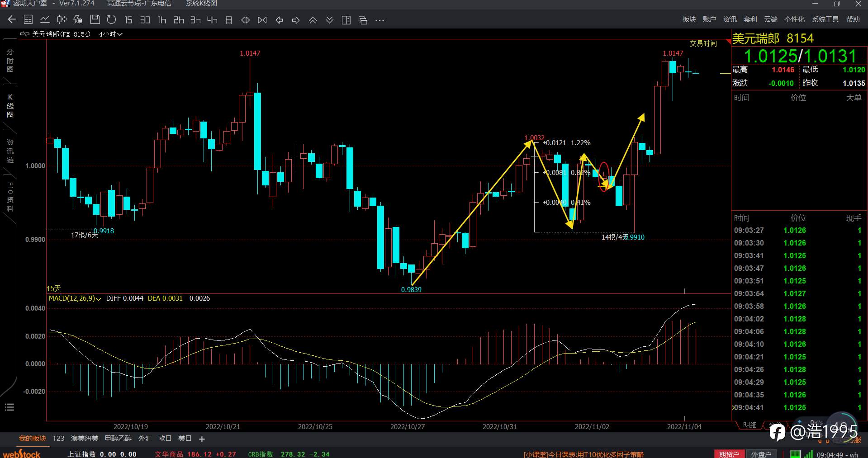Screen dimensions: 868x458
Task: Switch to the F10资料 side tab
Action: [x=10, y=197]
